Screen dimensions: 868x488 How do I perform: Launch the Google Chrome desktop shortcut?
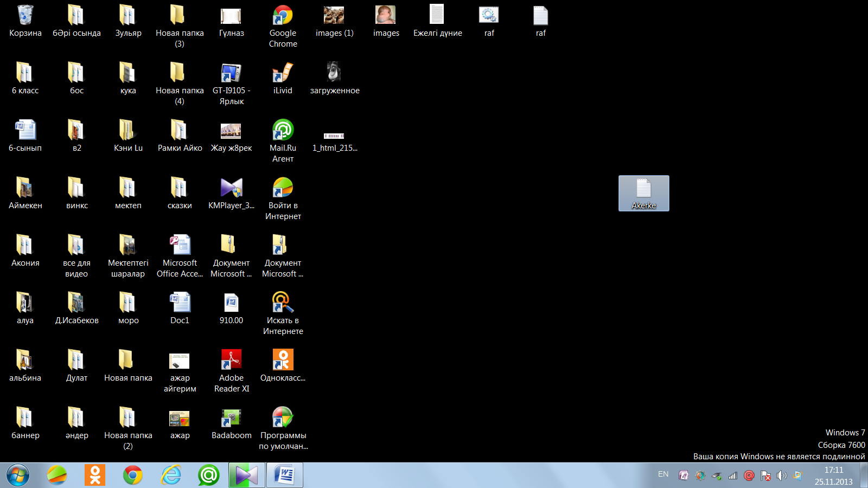(283, 27)
